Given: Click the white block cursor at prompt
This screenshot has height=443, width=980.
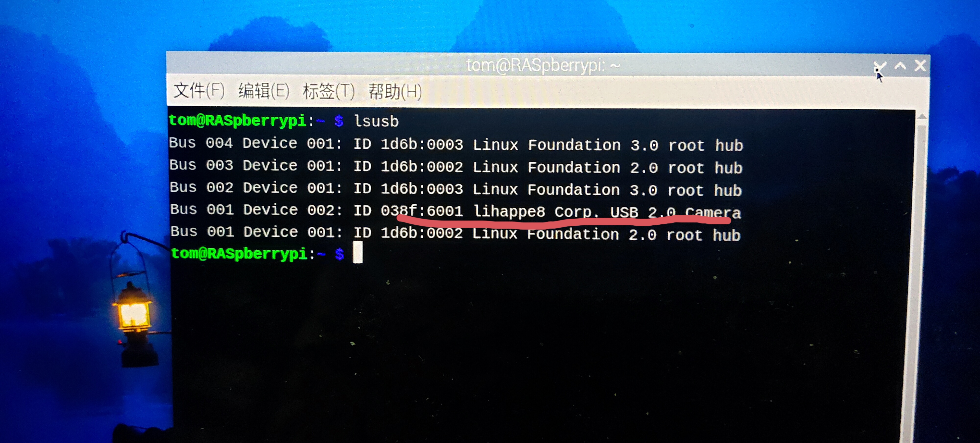Looking at the screenshot, I should click(x=358, y=253).
